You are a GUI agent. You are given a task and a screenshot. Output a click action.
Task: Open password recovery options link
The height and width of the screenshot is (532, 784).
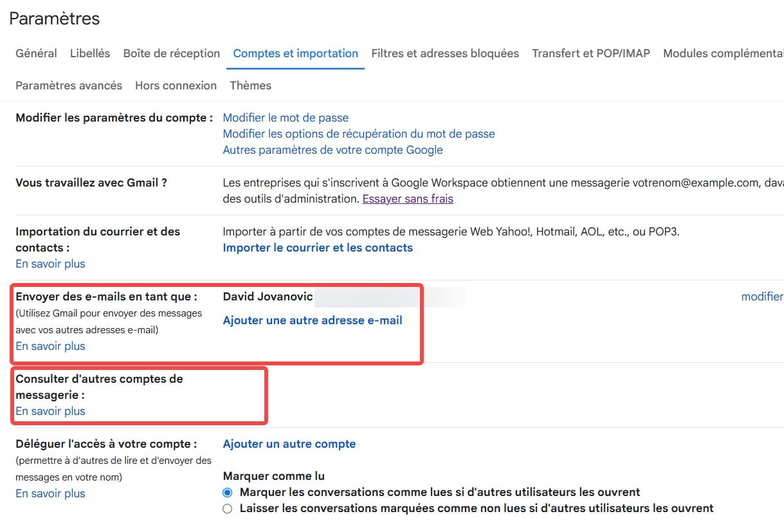pyautogui.click(x=359, y=134)
